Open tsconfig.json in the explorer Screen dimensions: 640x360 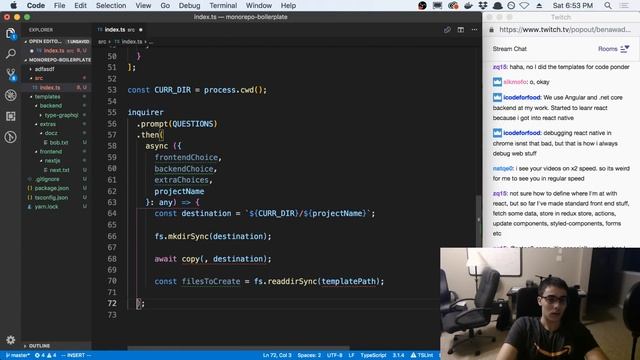coord(51,198)
